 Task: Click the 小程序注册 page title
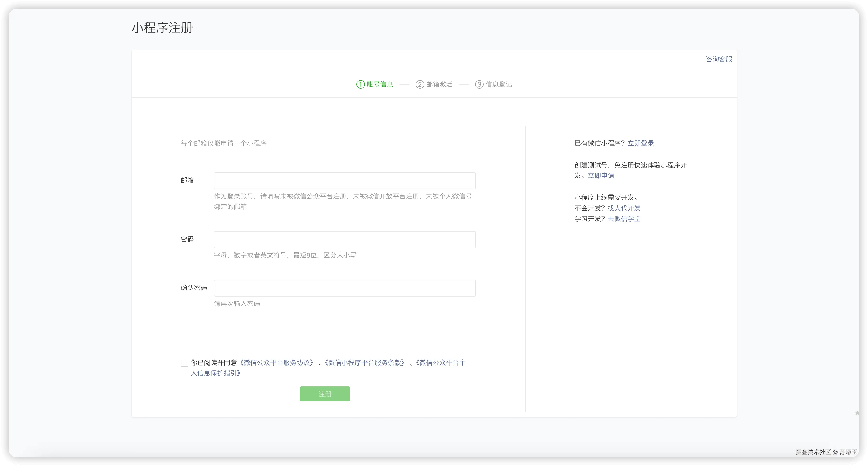(x=162, y=28)
